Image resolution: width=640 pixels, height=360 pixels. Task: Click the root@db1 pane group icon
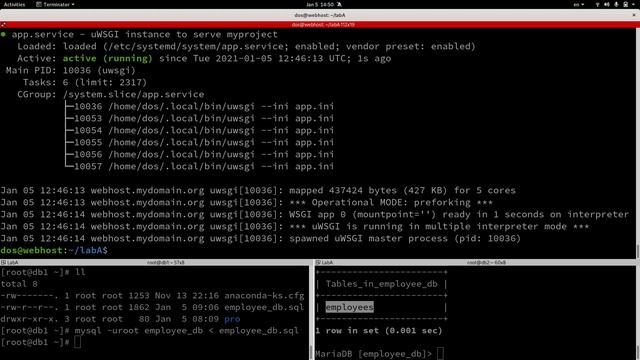pos(3,262)
